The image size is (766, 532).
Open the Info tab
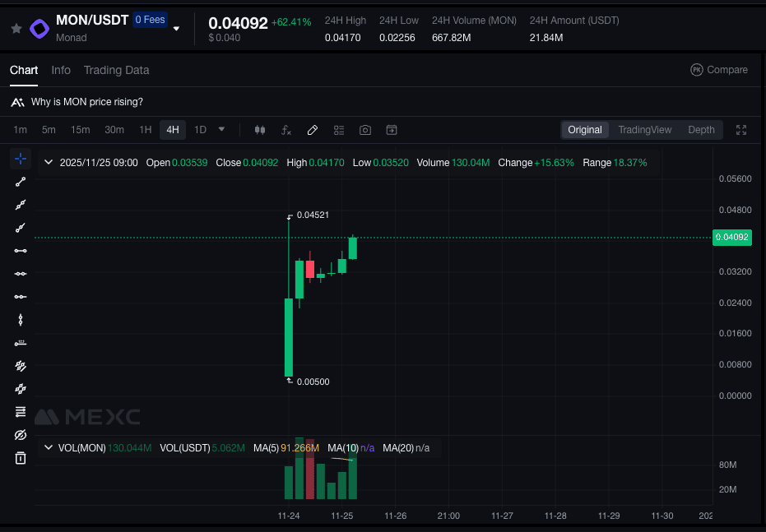click(x=61, y=70)
